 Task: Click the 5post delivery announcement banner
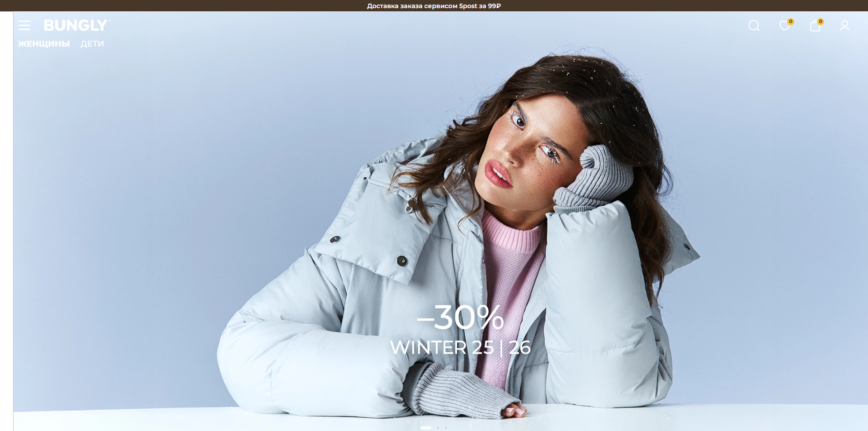click(434, 6)
